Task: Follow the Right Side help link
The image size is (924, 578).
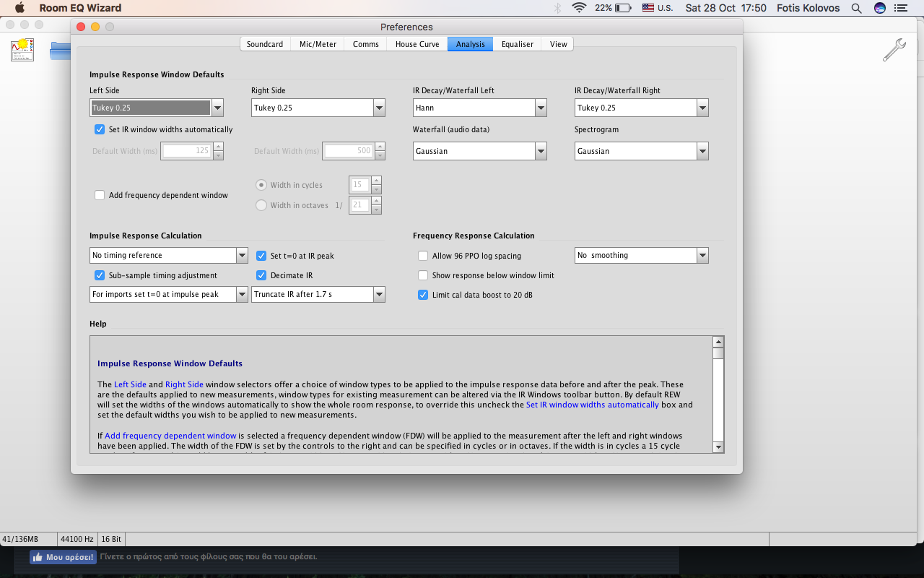Action: pos(184,384)
